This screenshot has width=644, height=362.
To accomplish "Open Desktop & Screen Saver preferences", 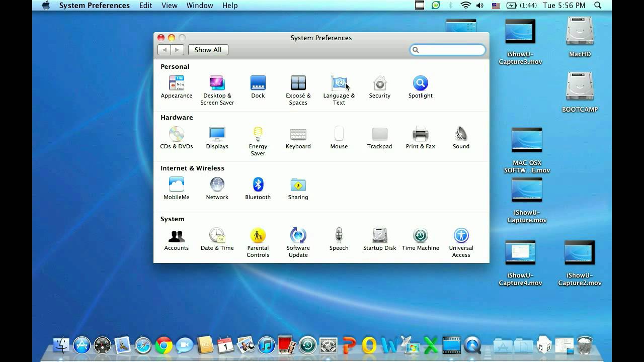I will click(x=217, y=90).
